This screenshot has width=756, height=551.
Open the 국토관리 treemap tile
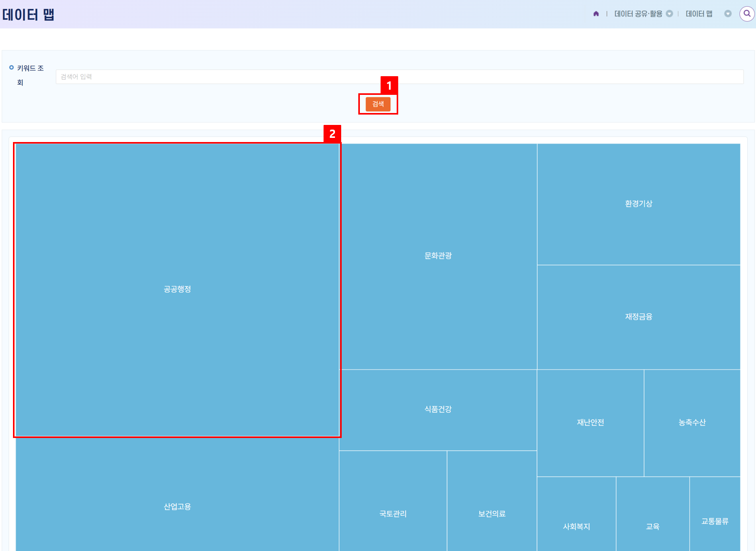tap(393, 514)
